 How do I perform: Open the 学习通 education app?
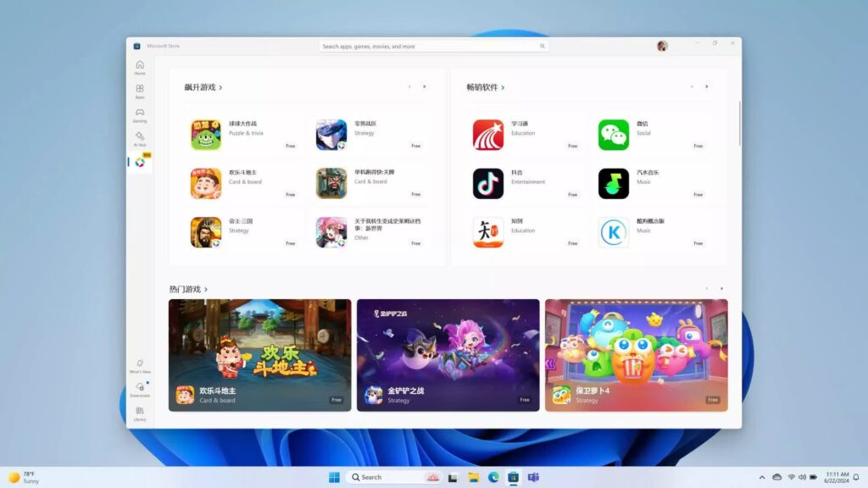[488, 134]
